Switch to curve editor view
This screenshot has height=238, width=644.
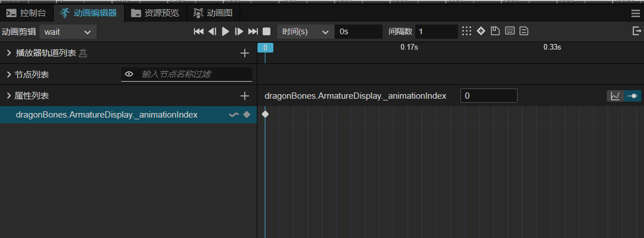[x=615, y=96]
